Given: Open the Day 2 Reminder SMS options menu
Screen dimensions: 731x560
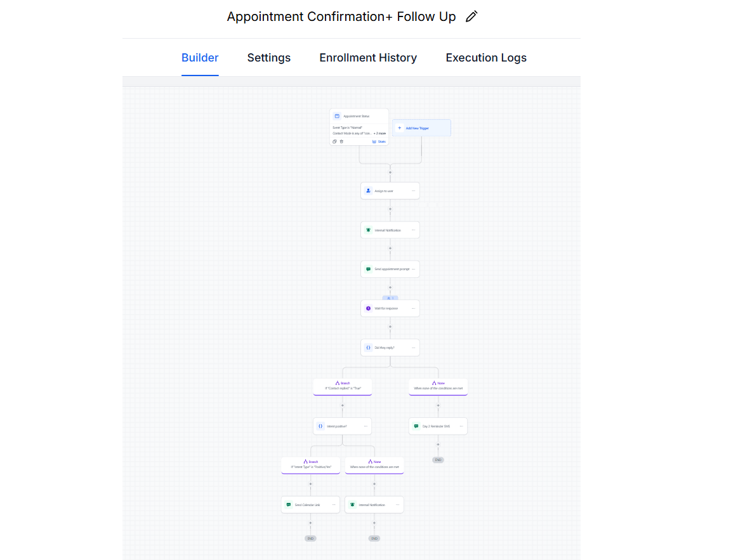Looking at the screenshot, I should (461, 426).
